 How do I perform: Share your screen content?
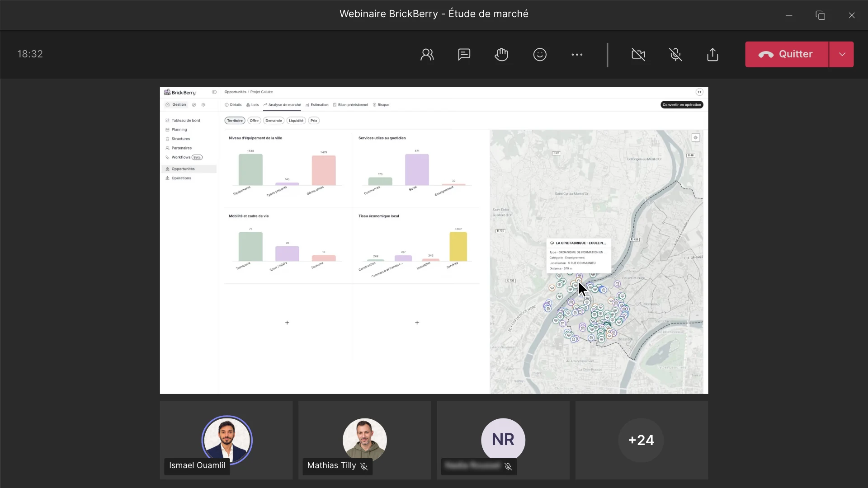(712, 54)
